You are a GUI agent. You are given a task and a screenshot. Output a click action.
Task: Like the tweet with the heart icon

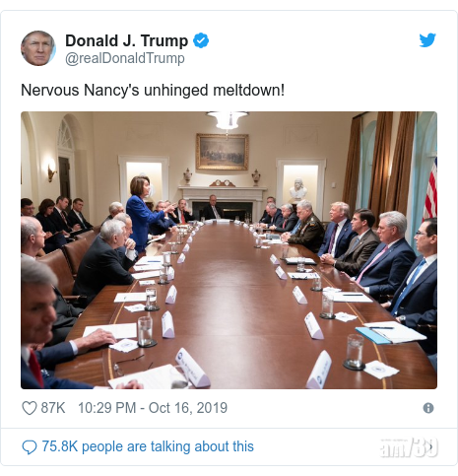[30, 408]
